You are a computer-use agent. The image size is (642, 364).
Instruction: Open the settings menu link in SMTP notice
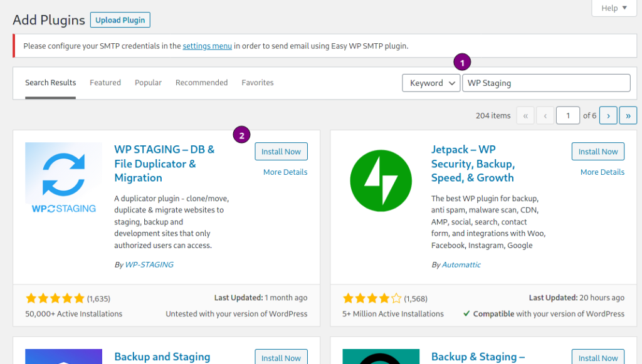click(207, 46)
